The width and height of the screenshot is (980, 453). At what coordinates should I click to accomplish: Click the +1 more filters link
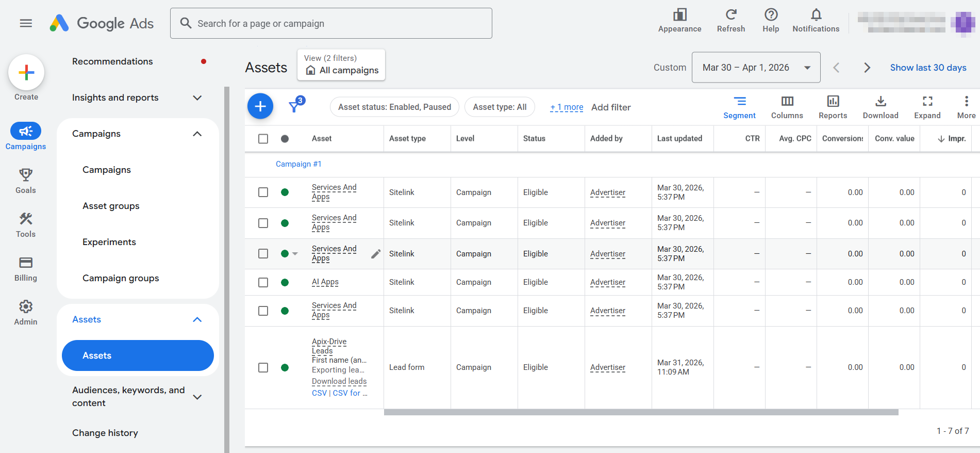pyautogui.click(x=567, y=107)
